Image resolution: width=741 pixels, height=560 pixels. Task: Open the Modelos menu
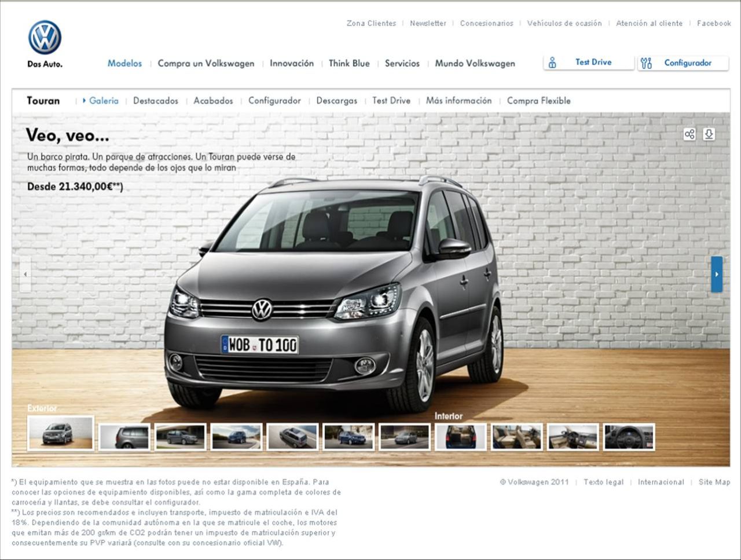(124, 63)
